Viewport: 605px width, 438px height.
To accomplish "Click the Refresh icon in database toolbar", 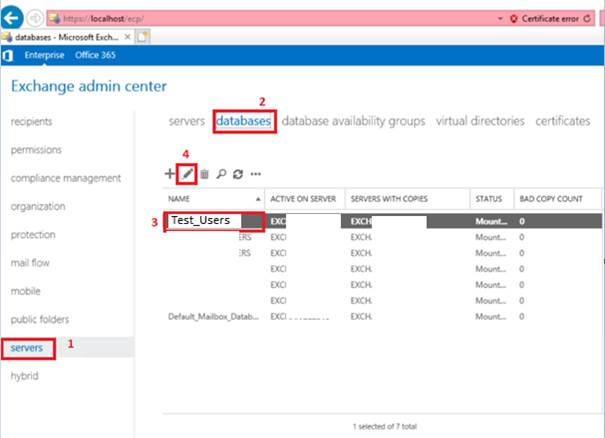I will click(x=237, y=173).
